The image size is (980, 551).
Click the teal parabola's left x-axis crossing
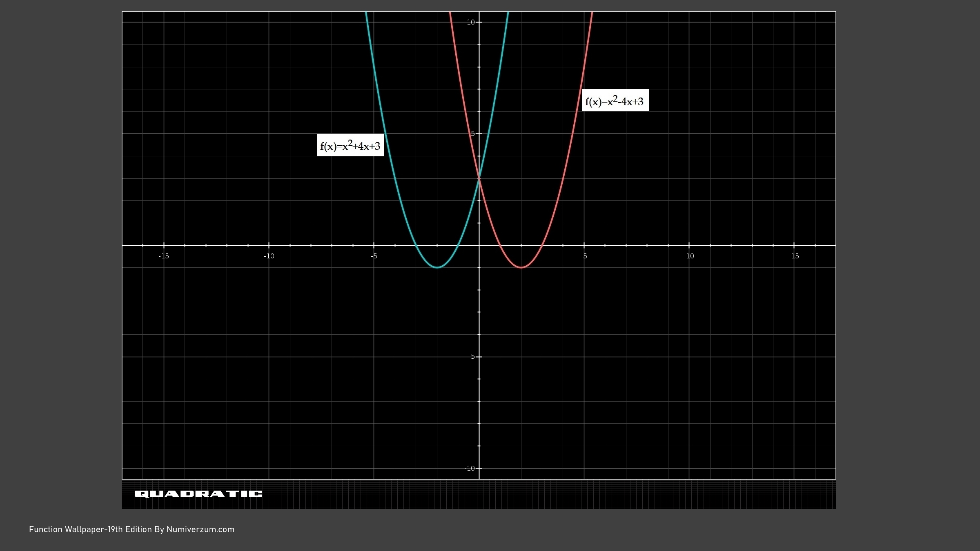416,245
